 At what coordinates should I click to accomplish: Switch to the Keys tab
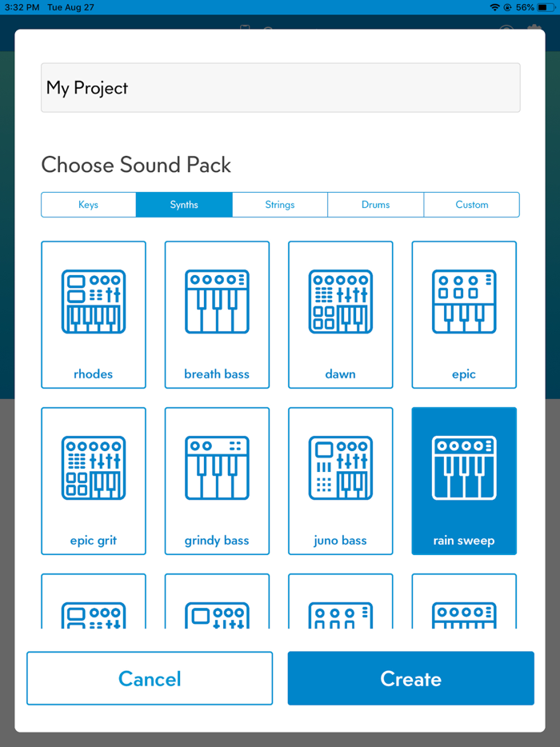(89, 205)
